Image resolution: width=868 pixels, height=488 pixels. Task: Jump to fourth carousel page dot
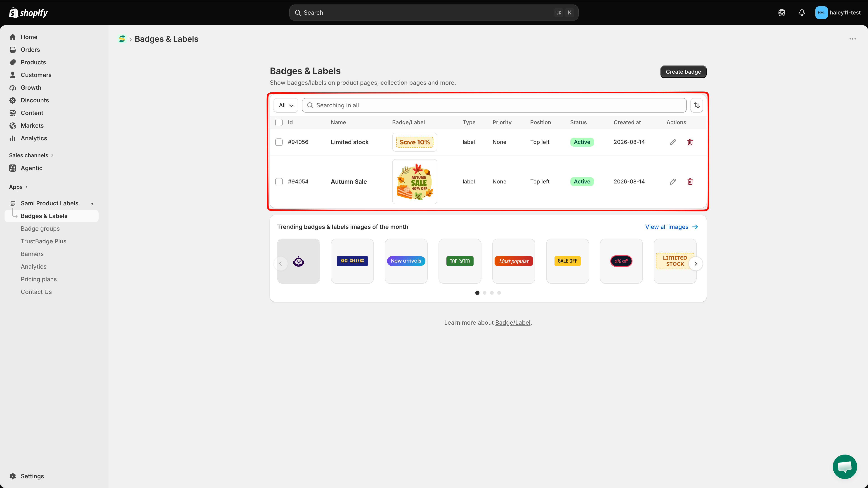click(499, 293)
